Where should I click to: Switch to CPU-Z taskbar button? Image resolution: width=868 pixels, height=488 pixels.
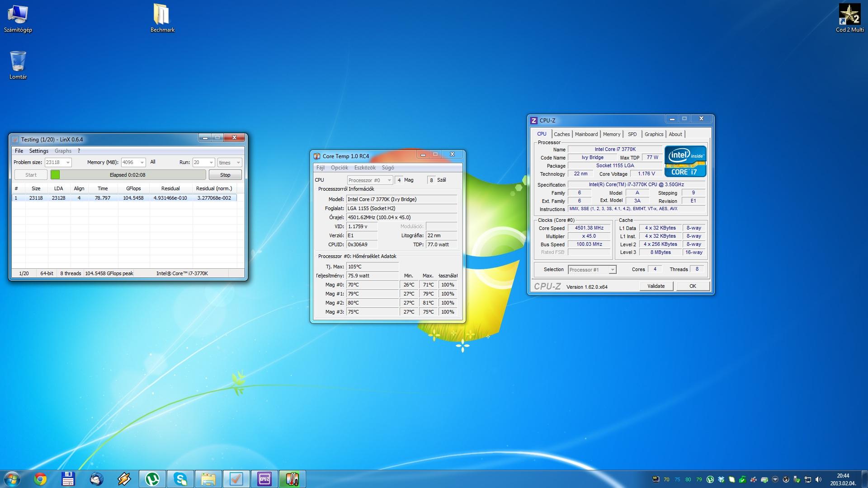click(264, 479)
